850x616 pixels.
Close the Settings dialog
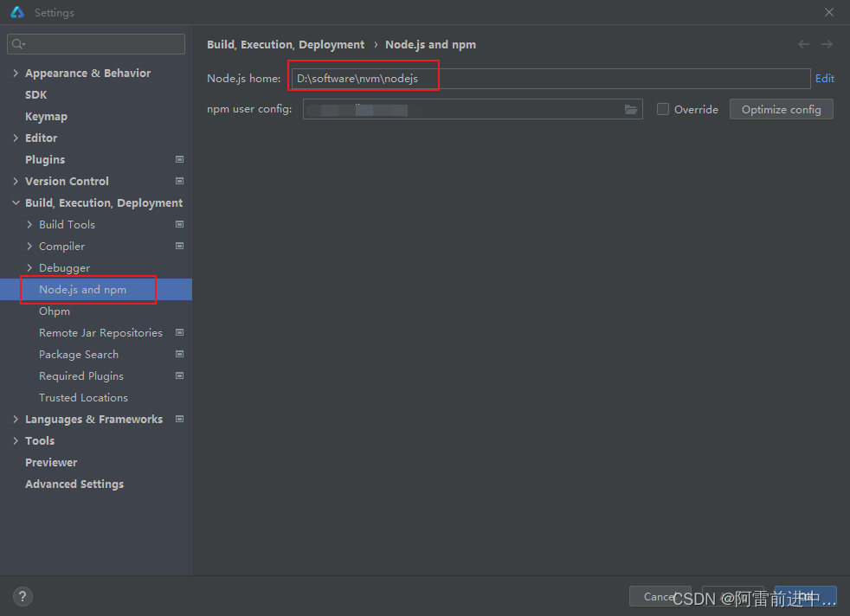[829, 12]
